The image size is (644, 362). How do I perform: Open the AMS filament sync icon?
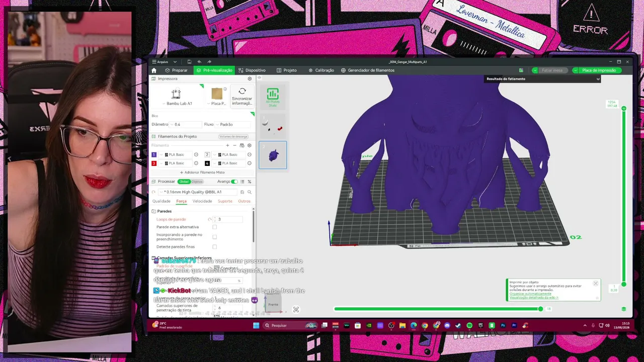click(242, 145)
